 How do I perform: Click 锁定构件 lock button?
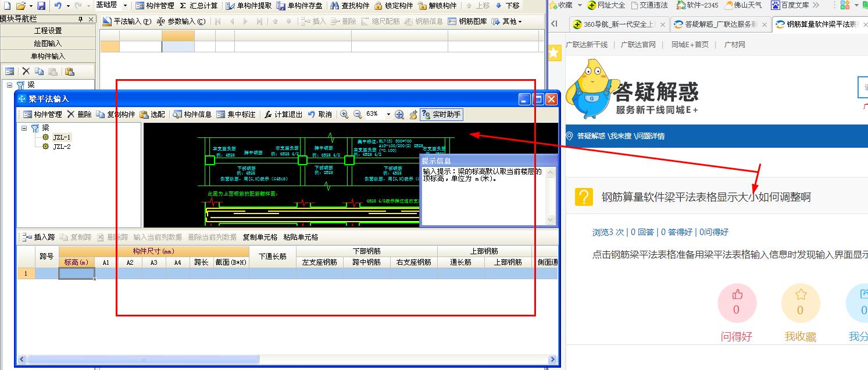(394, 5)
